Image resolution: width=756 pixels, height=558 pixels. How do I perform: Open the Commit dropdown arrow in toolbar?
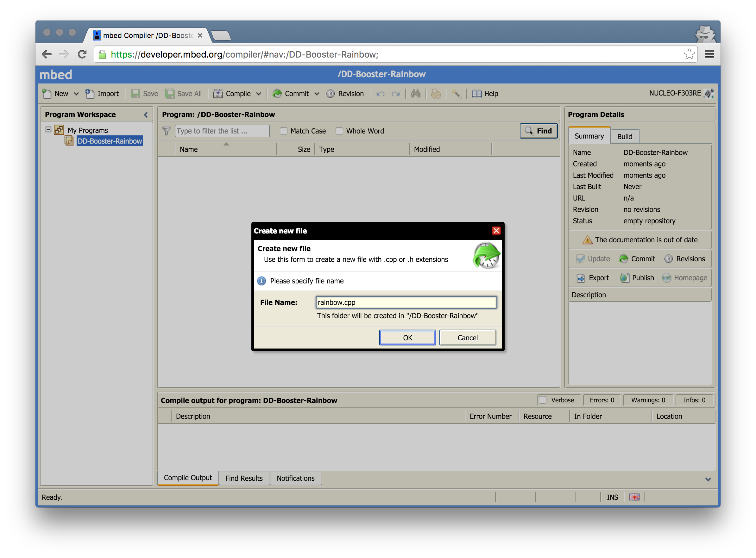(x=317, y=94)
